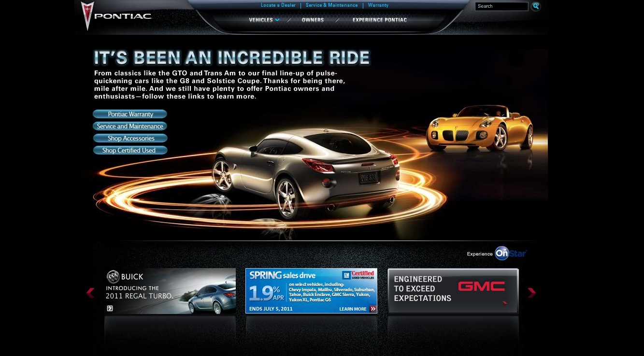The image size is (644, 356).
Task: Click the Buick tri-shield emblem
Action: point(113,277)
